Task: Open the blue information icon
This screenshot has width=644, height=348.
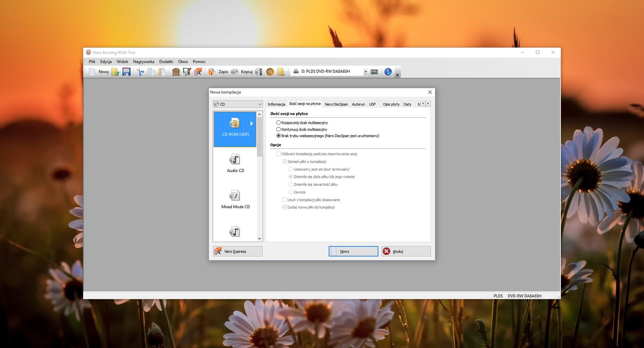Action: pos(388,71)
